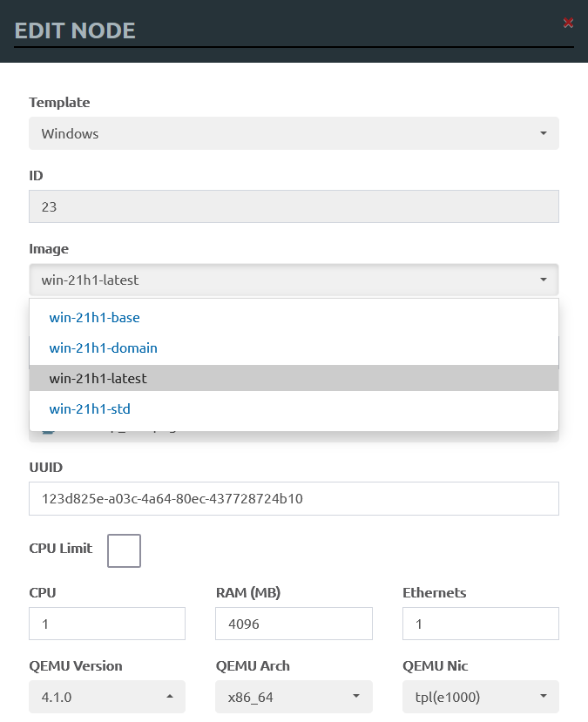Click the RAM (MB) input field
588x722 pixels.
coord(294,624)
